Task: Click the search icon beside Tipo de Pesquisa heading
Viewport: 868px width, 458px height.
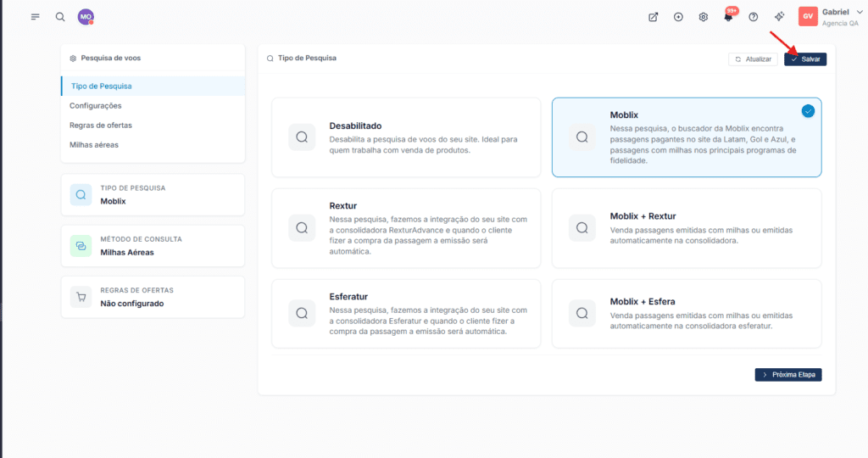Action: click(270, 59)
